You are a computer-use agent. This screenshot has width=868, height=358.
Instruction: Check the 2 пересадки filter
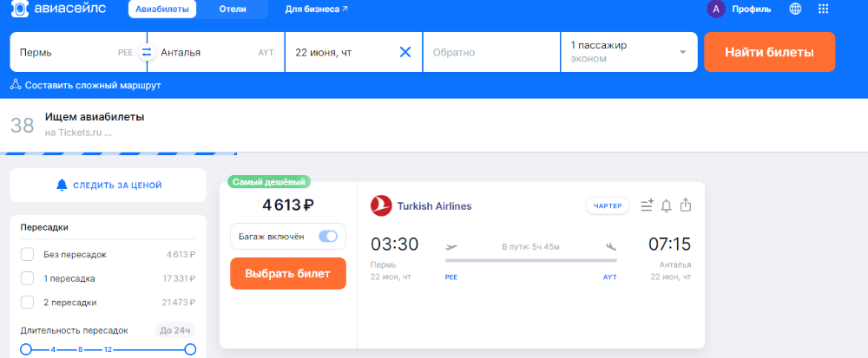pyautogui.click(x=28, y=303)
